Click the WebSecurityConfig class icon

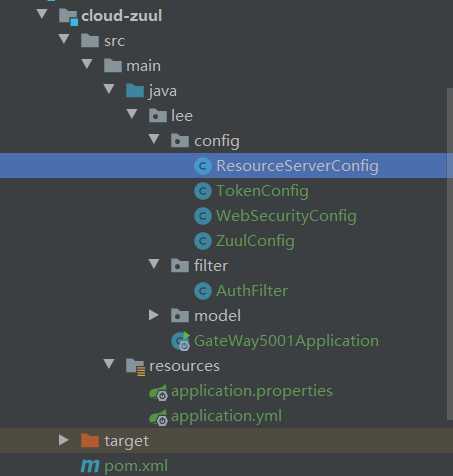(203, 216)
